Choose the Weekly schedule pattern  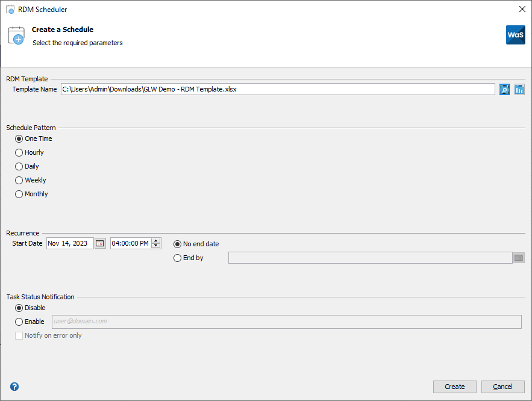tap(19, 181)
